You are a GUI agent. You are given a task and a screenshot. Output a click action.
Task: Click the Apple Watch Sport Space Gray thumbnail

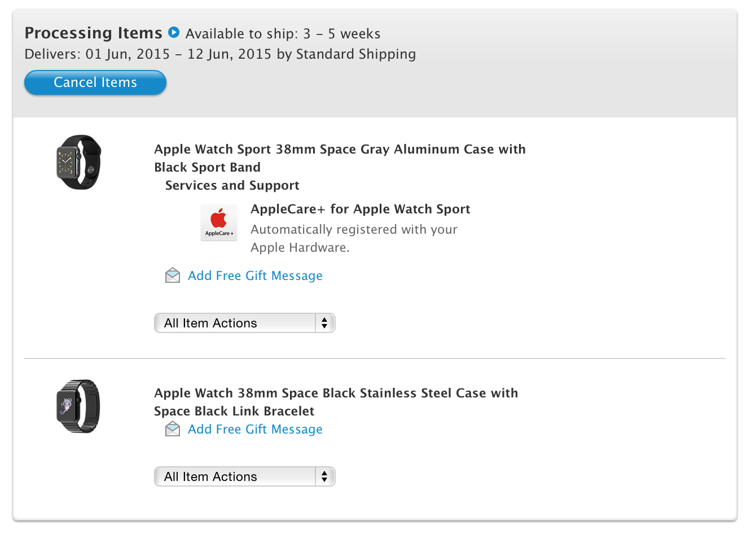(x=79, y=162)
